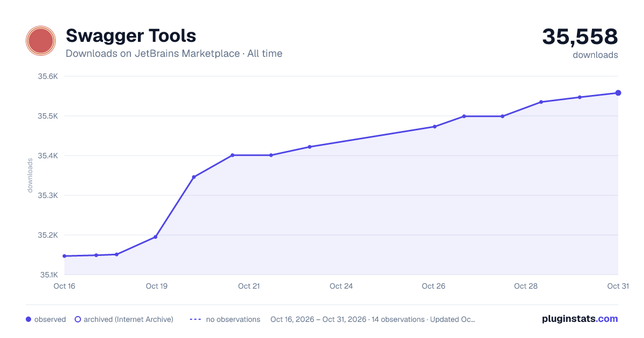Click the "Oct 24" x-axis label
Viewport: 644px width, 338px height.
(x=341, y=286)
